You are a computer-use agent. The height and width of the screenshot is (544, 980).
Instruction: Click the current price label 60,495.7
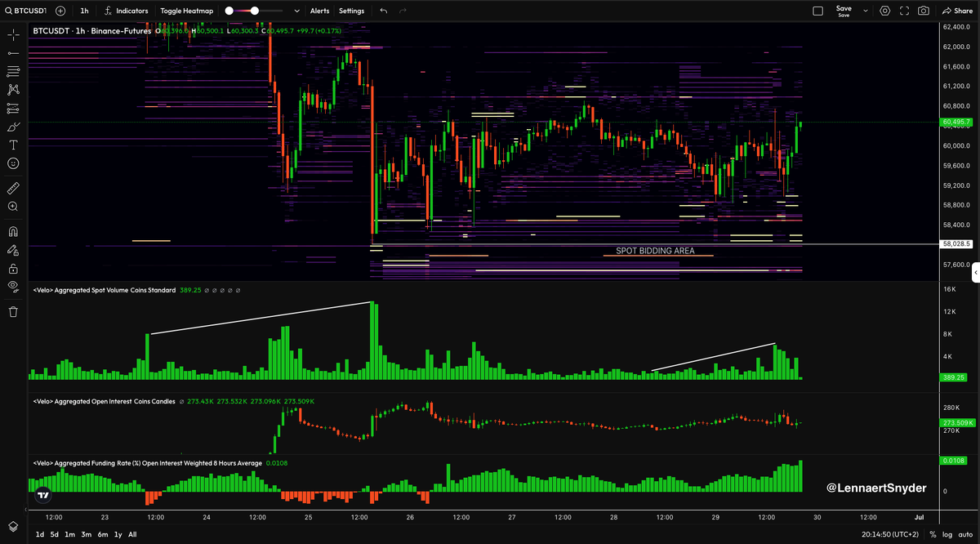coord(957,122)
